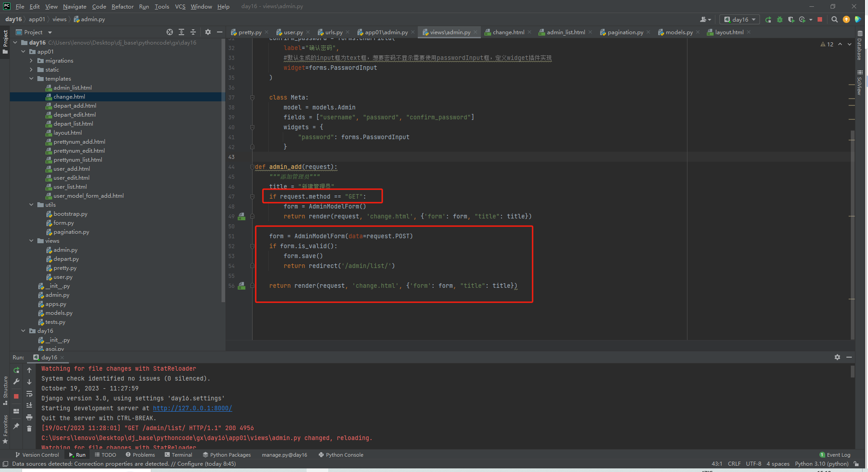868x472 pixels.
Task: Open Project panel gear settings
Action: click(x=208, y=32)
